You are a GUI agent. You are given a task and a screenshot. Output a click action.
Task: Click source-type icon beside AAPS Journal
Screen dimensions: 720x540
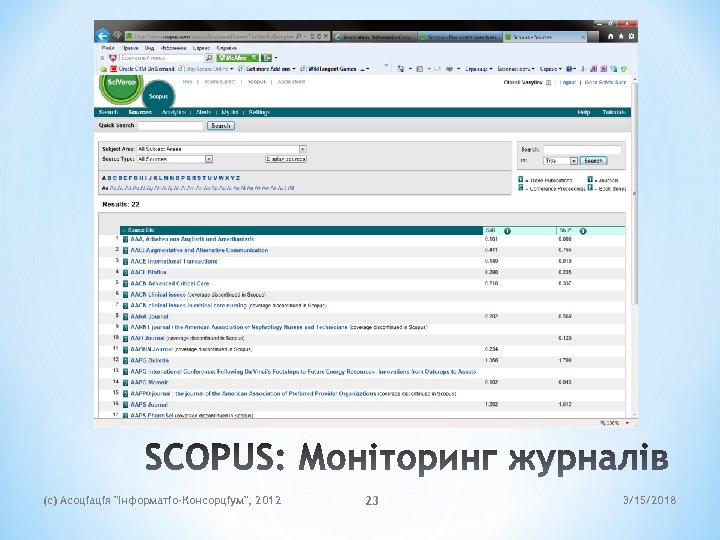coord(125,405)
